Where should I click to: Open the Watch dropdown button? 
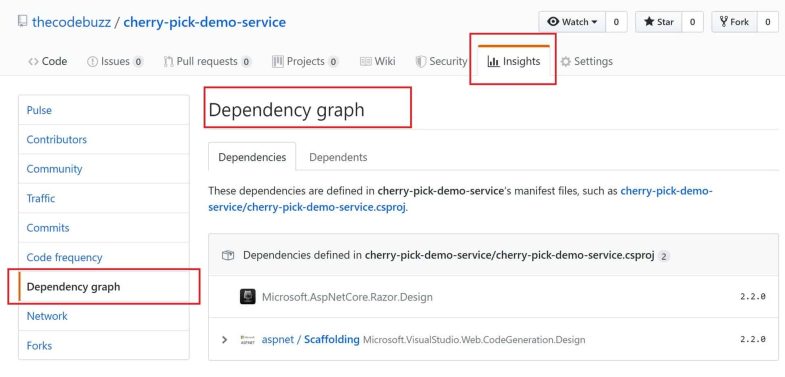point(572,22)
